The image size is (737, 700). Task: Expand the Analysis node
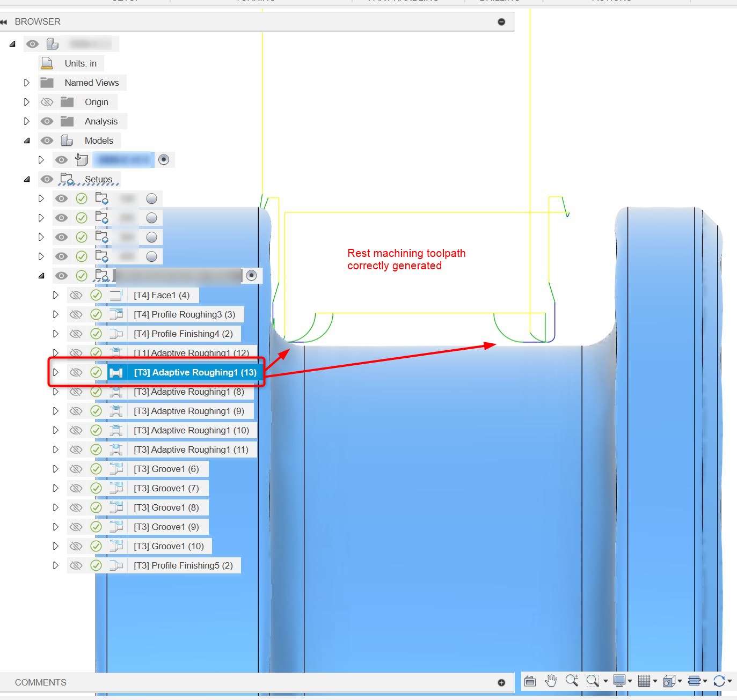coord(26,121)
